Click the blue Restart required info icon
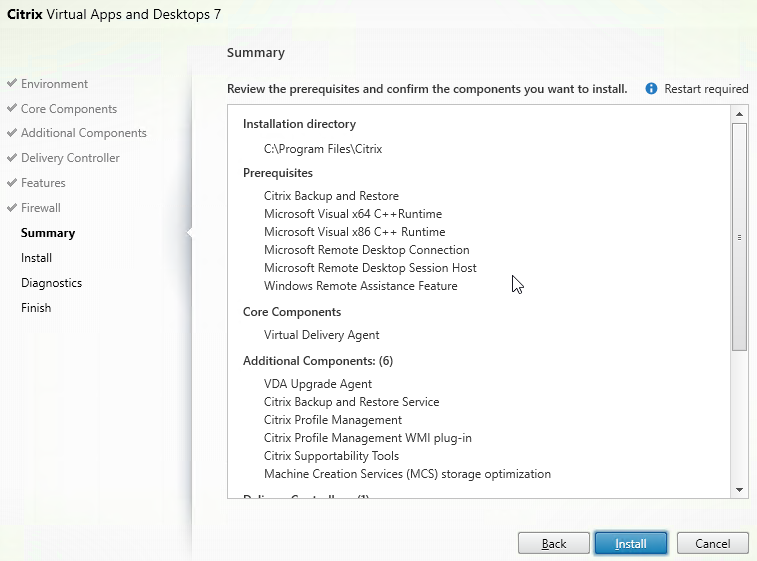This screenshot has width=757, height=561. 651,89
